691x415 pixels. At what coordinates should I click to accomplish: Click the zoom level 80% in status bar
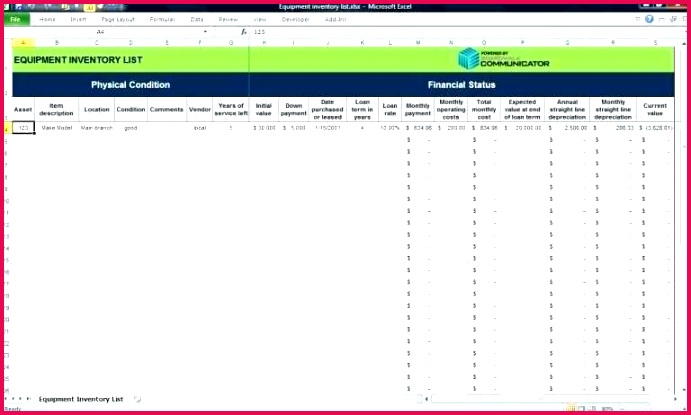(607, 409)
